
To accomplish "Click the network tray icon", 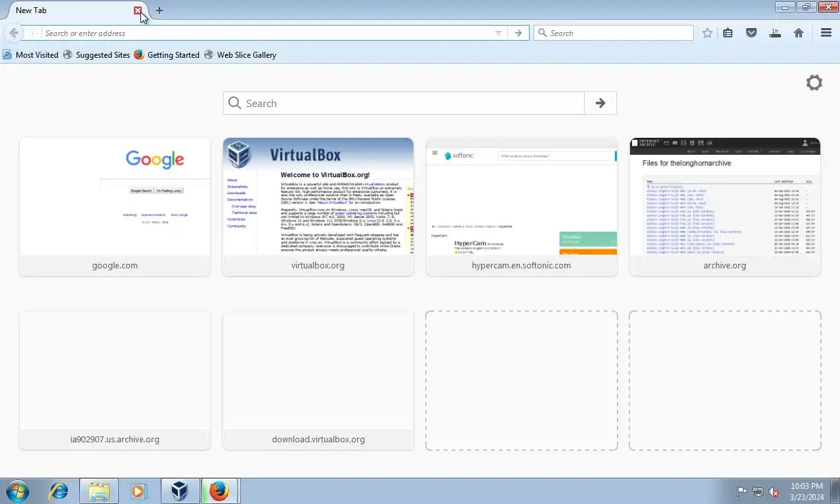I will coord(758,492).
